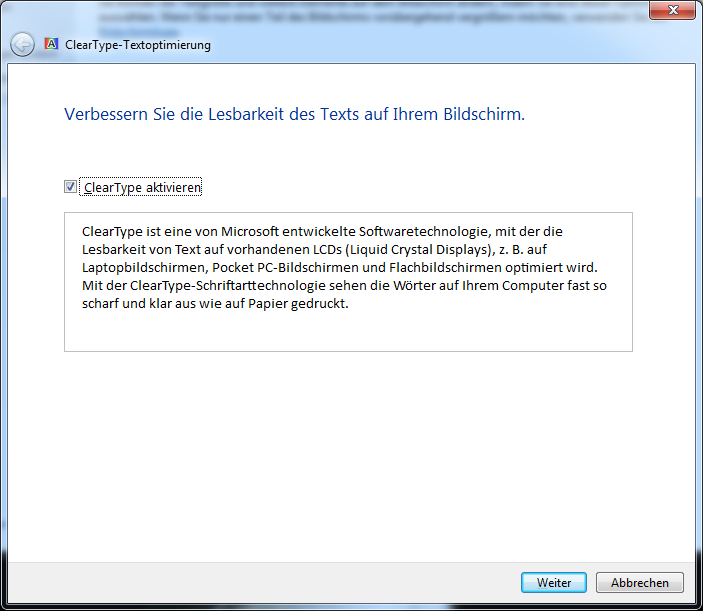Viewport: 703px width, 611px height.
Task: Close the ClearType window
Action: (x=673, y=10)
